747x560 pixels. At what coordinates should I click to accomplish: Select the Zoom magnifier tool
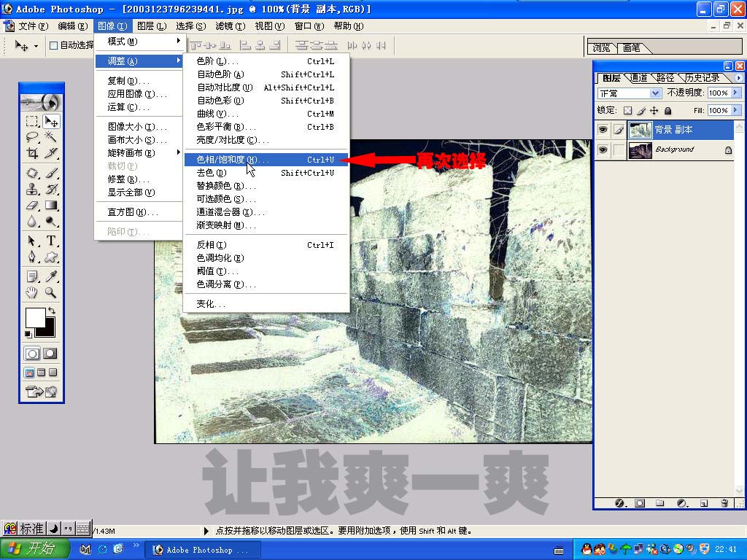coord(51,292)
